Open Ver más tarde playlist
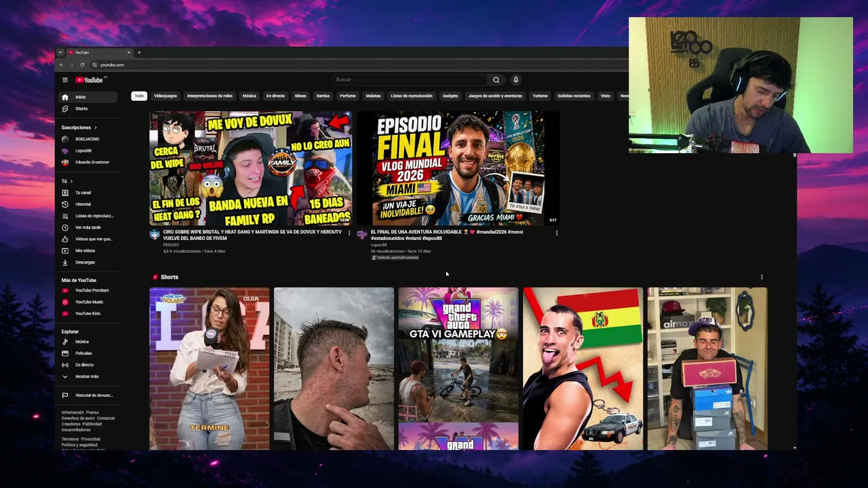 tap(88, 227)
